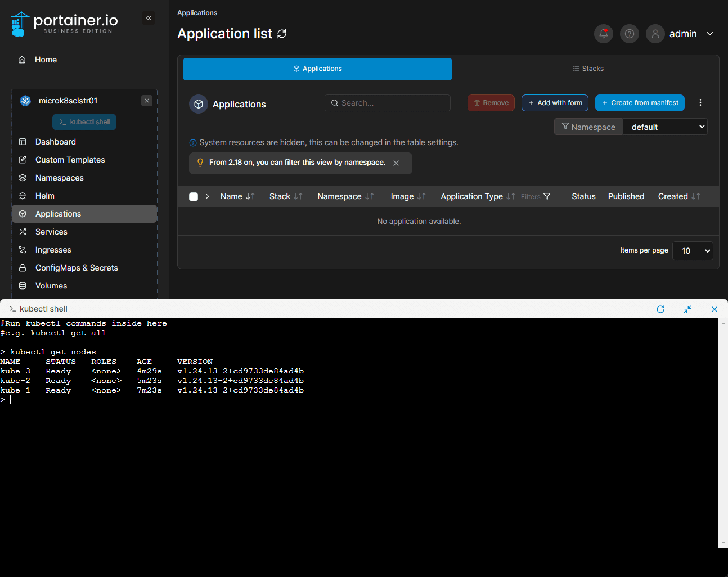Open Ingresses in the sidebar
This screenshot has height=577, width=728.
tap(53, 250)
